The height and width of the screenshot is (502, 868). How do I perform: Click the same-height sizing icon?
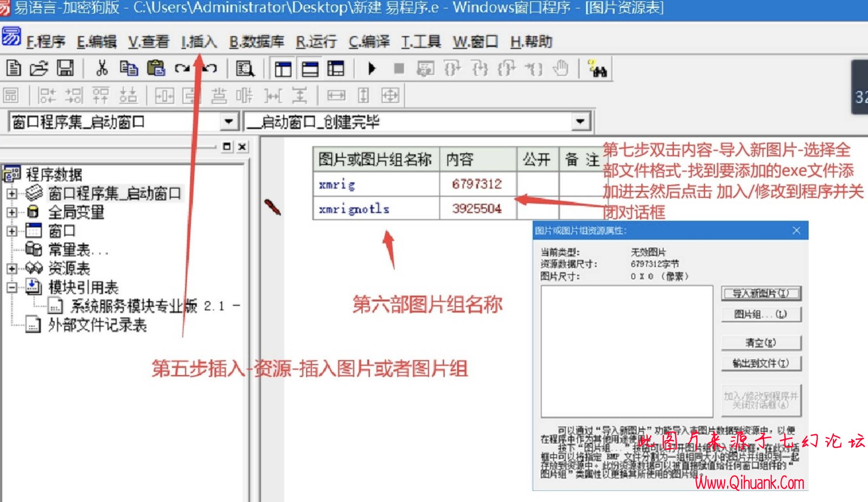(363, 95)
